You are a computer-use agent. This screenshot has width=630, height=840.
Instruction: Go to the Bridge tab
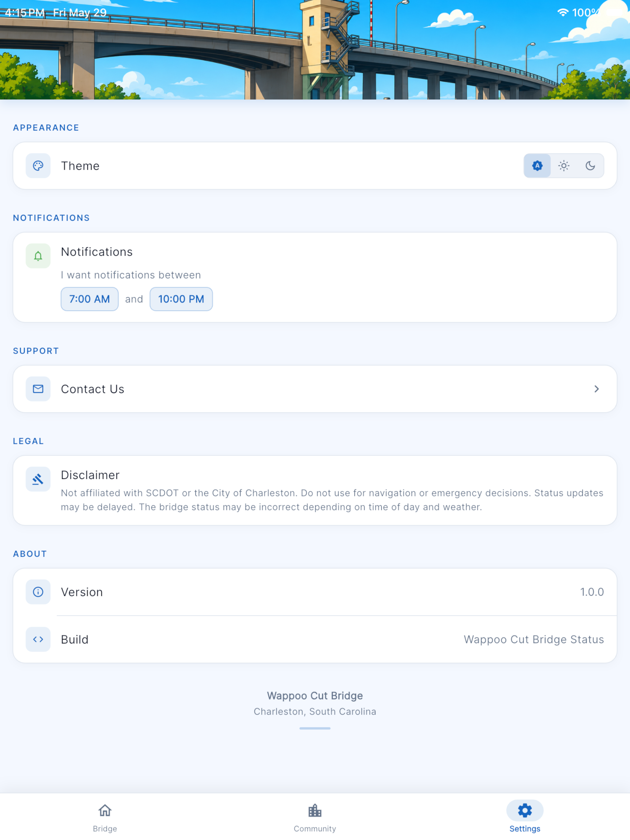105,818
